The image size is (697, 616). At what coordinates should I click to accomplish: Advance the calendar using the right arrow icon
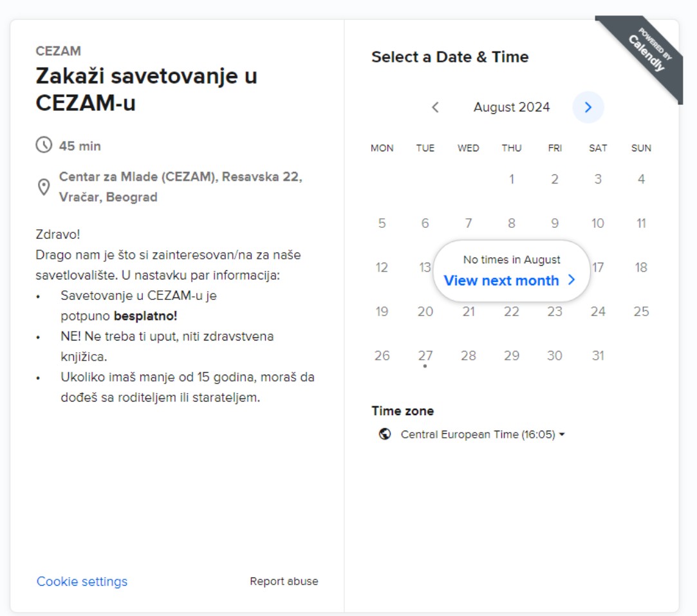pos(587,107)
